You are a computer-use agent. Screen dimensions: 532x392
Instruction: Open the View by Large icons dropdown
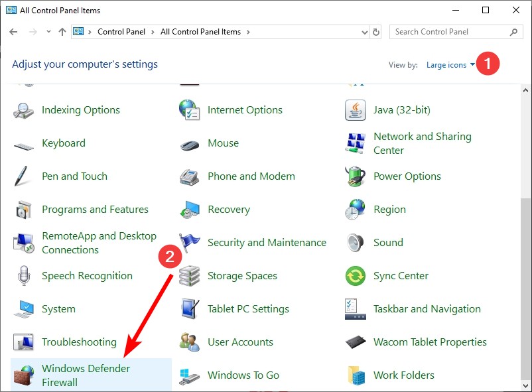[450, 65]
